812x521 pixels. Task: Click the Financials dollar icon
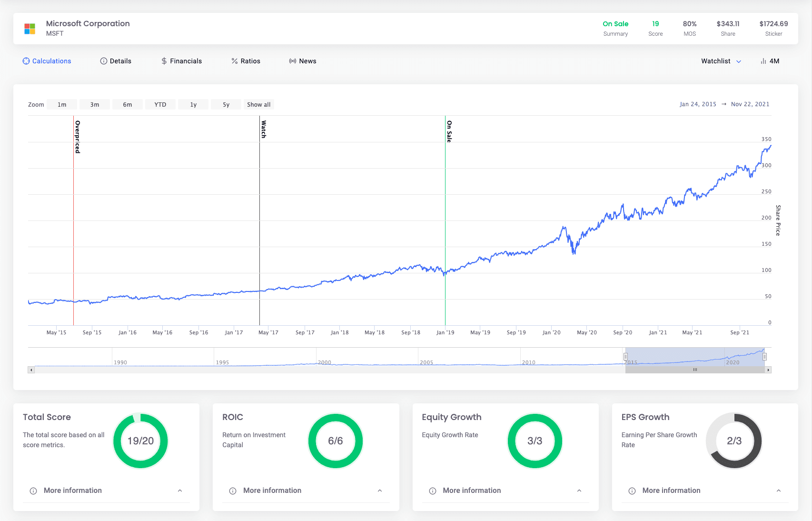(164, 61)
